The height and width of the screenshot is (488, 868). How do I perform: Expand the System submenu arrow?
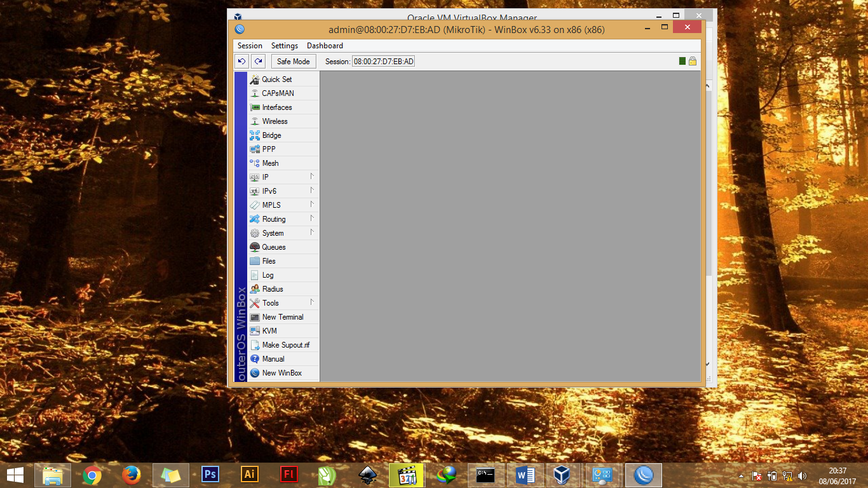coord(312,232)
